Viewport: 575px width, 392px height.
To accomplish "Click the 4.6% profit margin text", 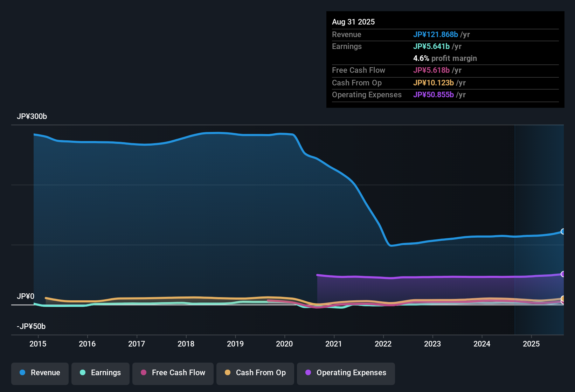I will click(x=445, y=58).
